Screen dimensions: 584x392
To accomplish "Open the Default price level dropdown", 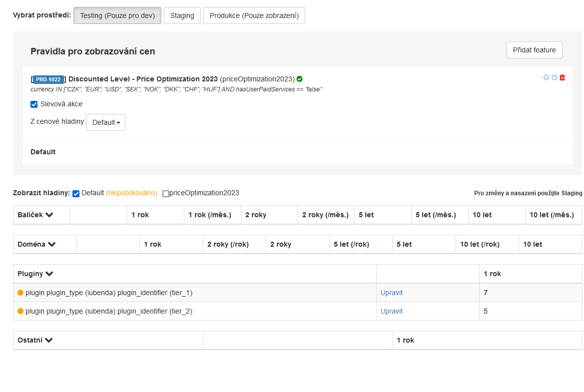I will point(105,122).
